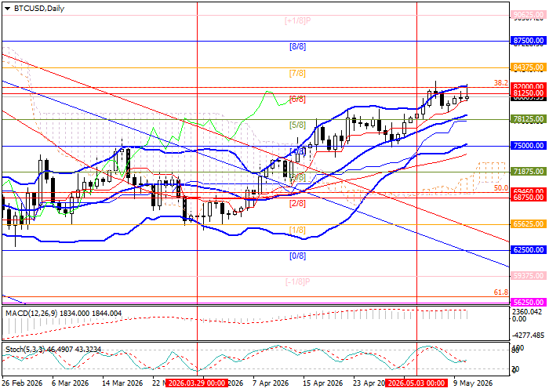Screen dimensions: 549x392
Task: Click the [6/8] Murrey level label
Action: click(x=297, y=99)
